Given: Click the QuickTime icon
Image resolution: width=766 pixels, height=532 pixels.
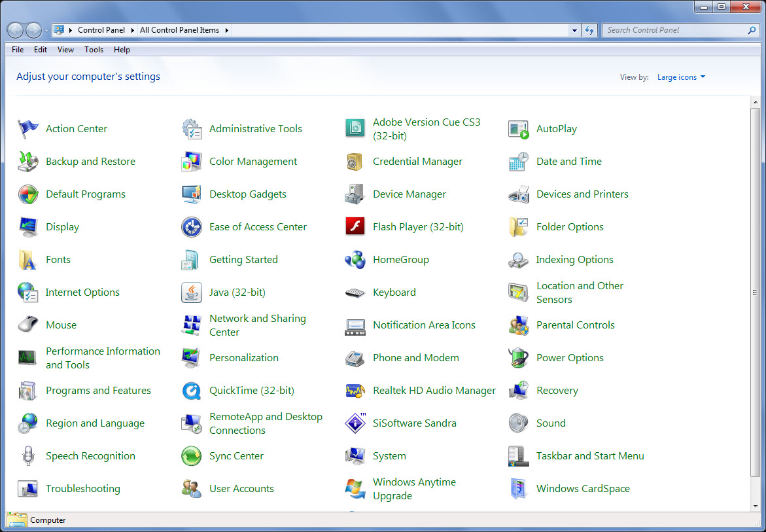Looking at the screenshot, I should tap(192, 391).
